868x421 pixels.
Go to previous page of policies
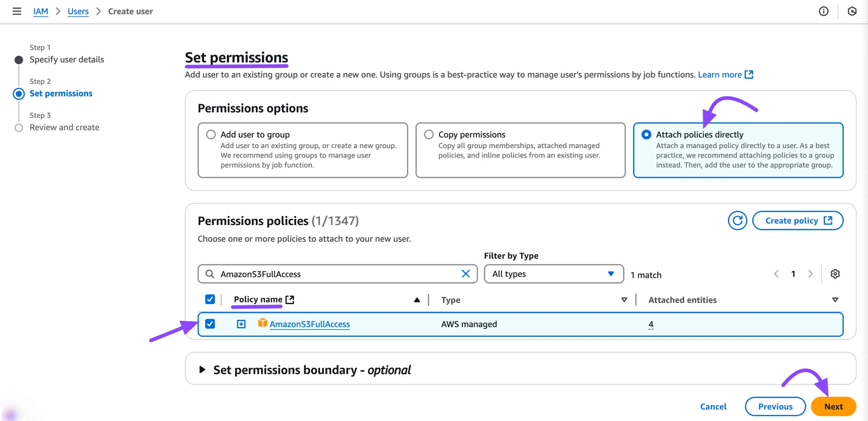776,274
